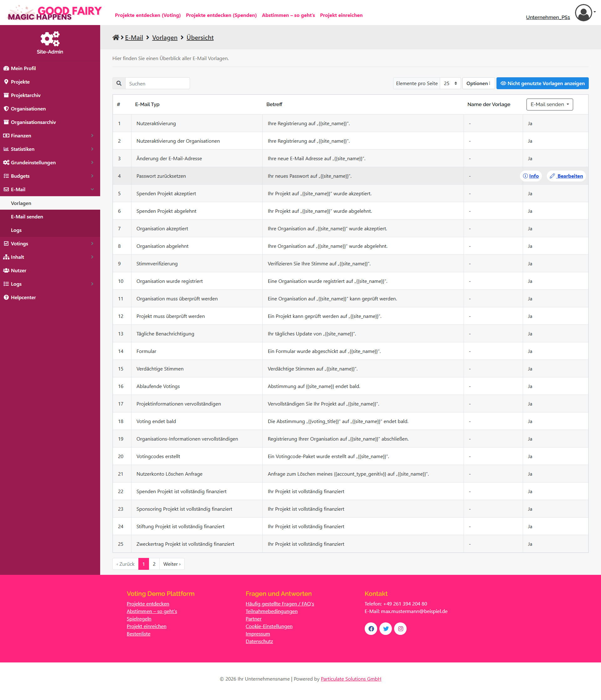Expand the Budgets submenu chevron

(92, 176)
